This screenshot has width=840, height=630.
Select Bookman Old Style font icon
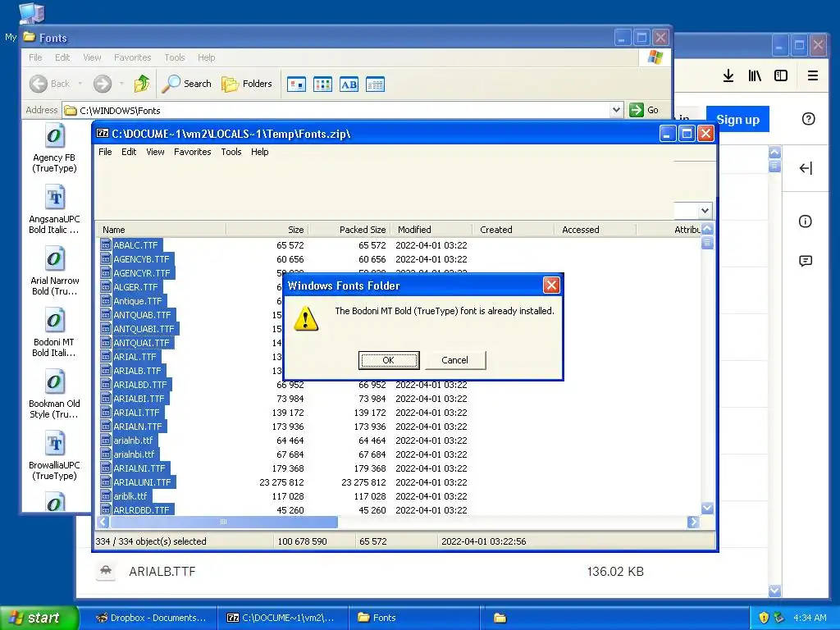click(x=54, y=395)
